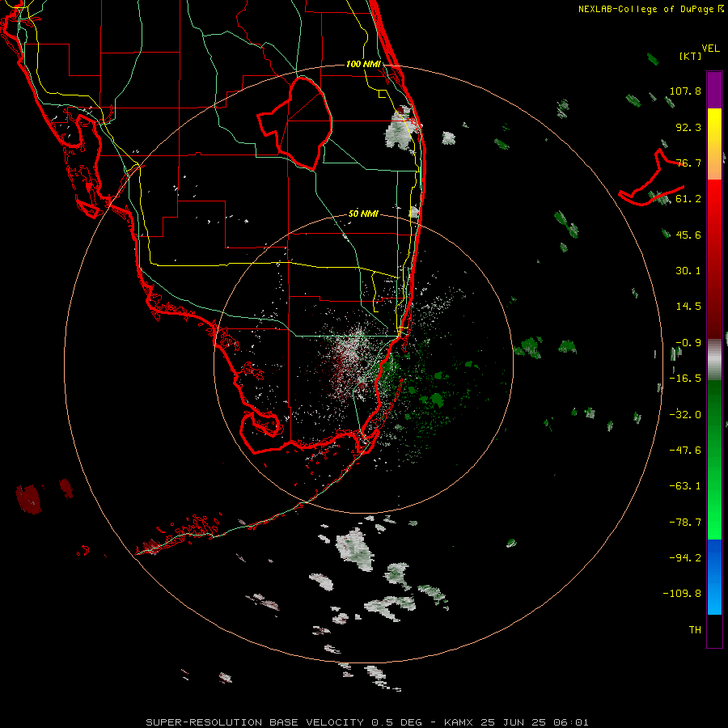Click the large white echo south of the Keys
728x728 pixels.
[356, 548]
